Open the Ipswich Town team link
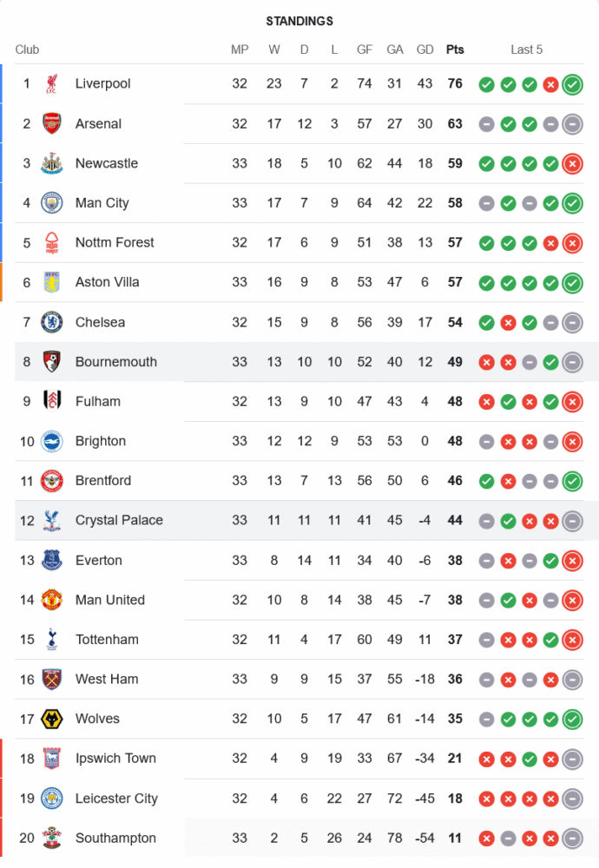The image size is (599, 868). point(115,759)
